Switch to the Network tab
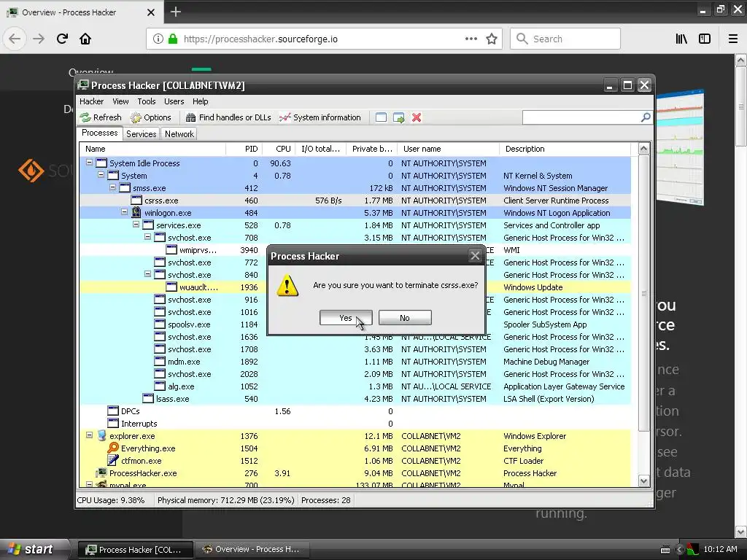747x560 pixels. pyautogui.click(x=179, y=134)
